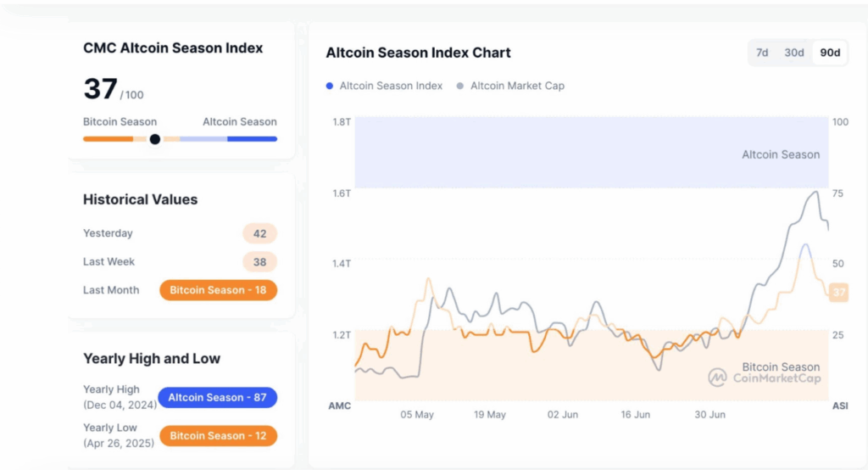Click the current value 37 chart label
This screenshot has height=470, width=868.
click(x=839, y=293)
